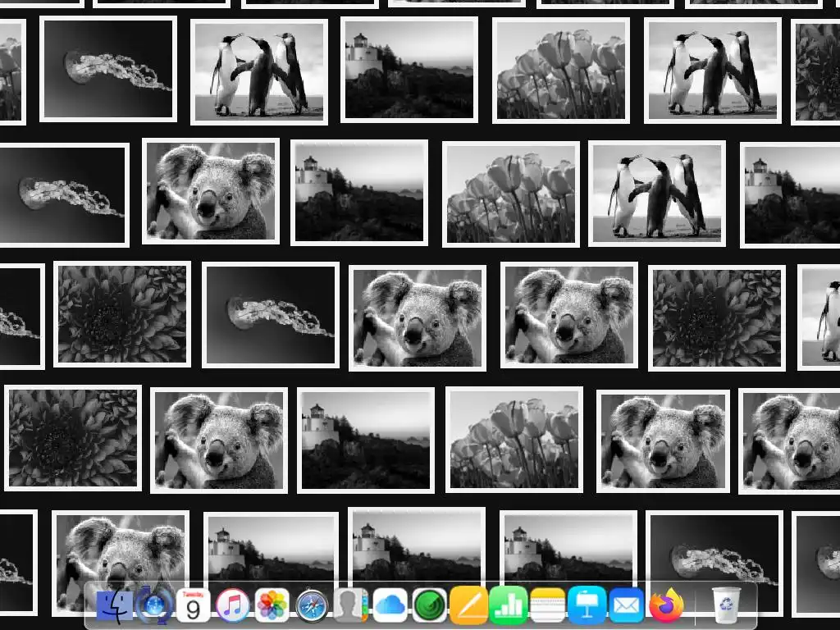Screen dimensions: 840x630
Task: Open iCloud cloud icon in dock
Action: click(390, 606)
